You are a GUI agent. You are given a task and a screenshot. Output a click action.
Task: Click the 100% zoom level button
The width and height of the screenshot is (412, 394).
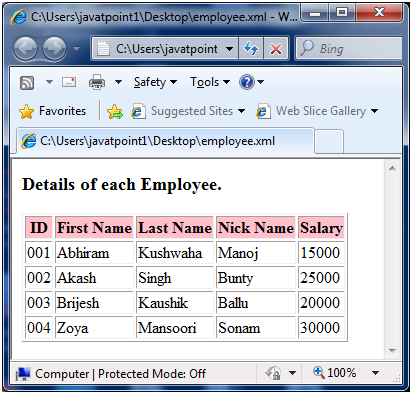point(335,373)
